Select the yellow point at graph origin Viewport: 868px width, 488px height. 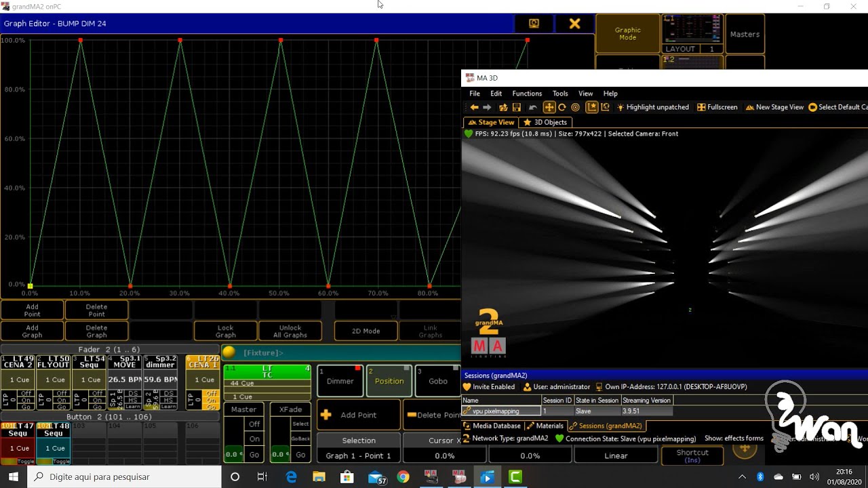[x=30, y=286]
